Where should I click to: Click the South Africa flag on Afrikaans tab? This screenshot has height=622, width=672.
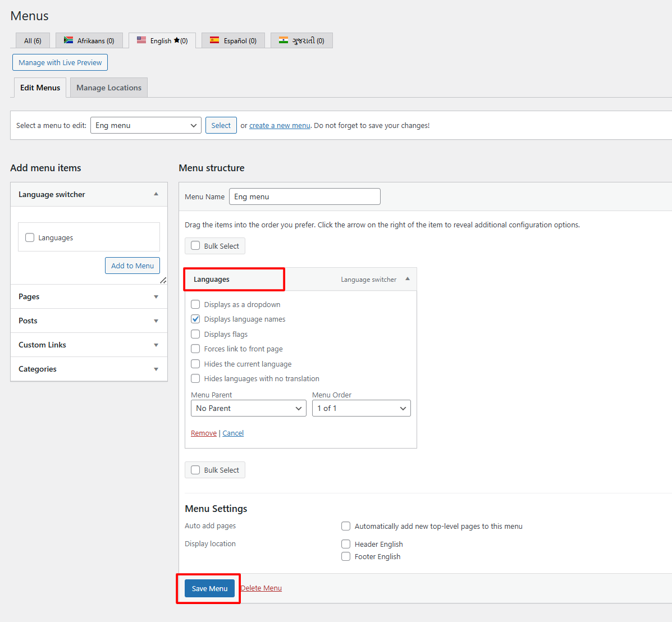point(68,40)
